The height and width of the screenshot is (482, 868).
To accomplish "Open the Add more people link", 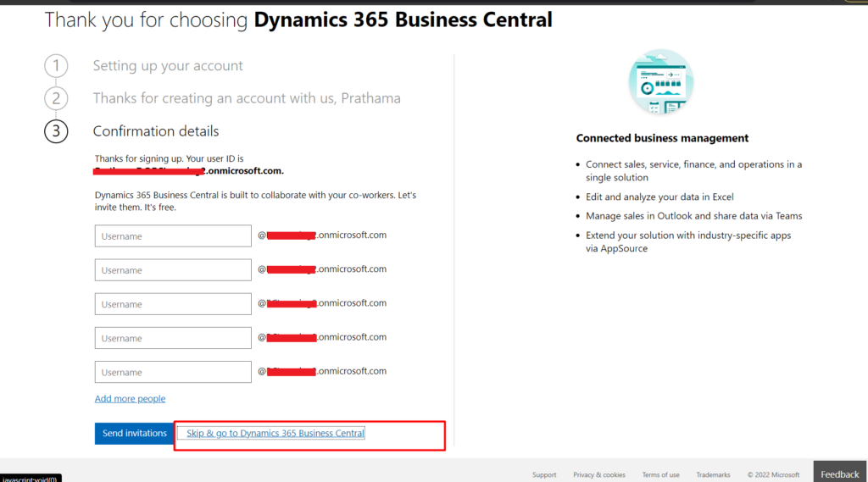I will click(x=130, y=398).
